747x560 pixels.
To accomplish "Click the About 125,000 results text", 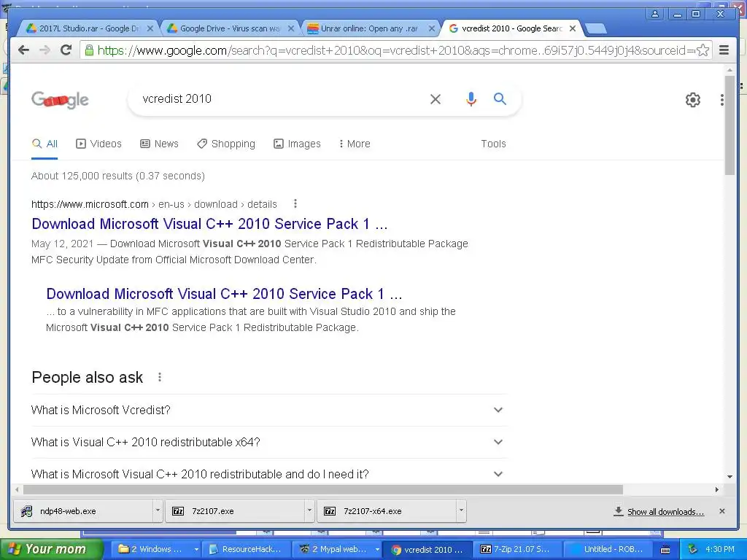I will (x=118, y=176).
